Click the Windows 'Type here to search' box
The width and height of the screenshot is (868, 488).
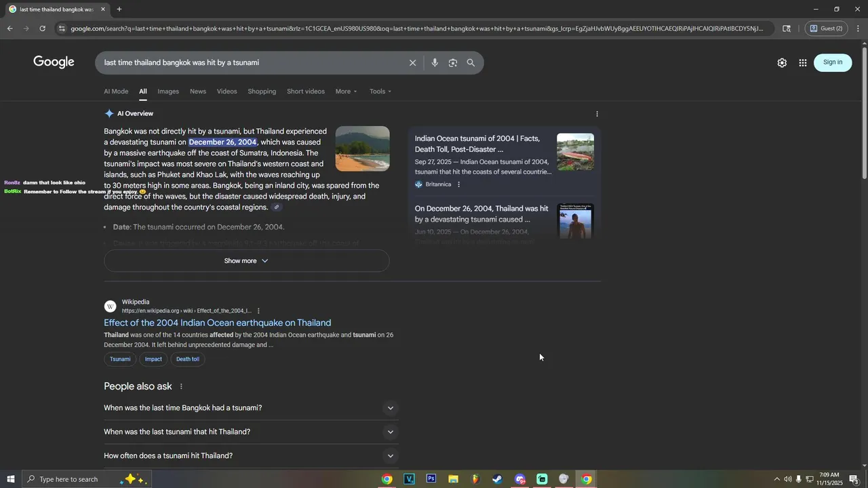pyautogui.click(x=86, y=479)
